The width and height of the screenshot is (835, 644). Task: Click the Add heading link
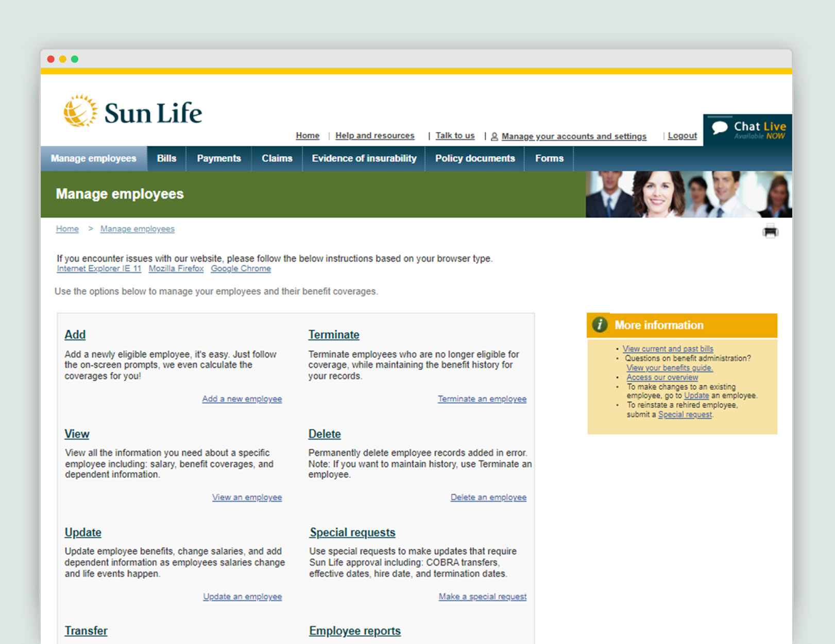[75, 334]
